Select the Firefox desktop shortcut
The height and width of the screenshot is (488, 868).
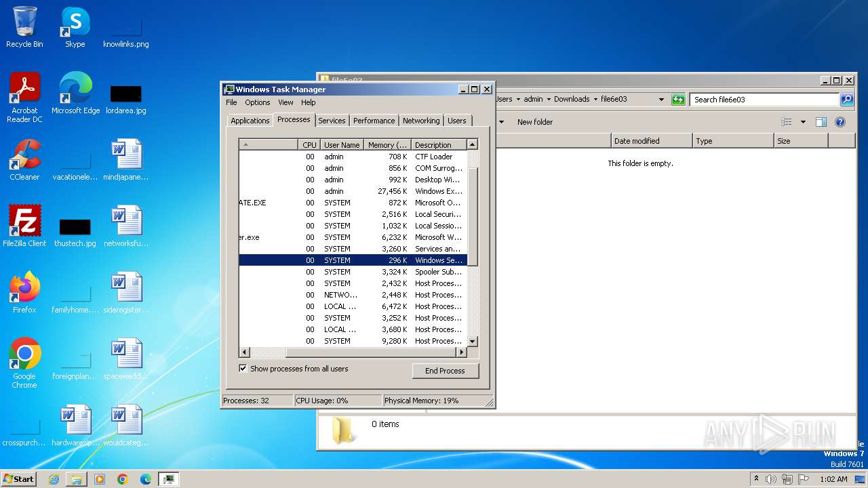24,293
